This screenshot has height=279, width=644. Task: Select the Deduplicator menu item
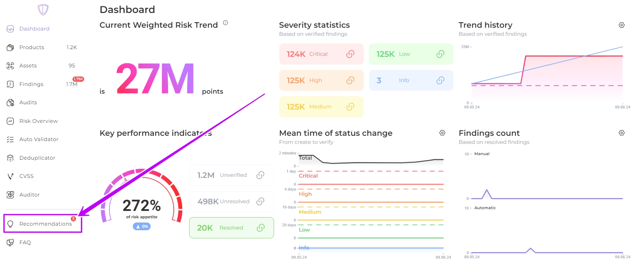37,158
